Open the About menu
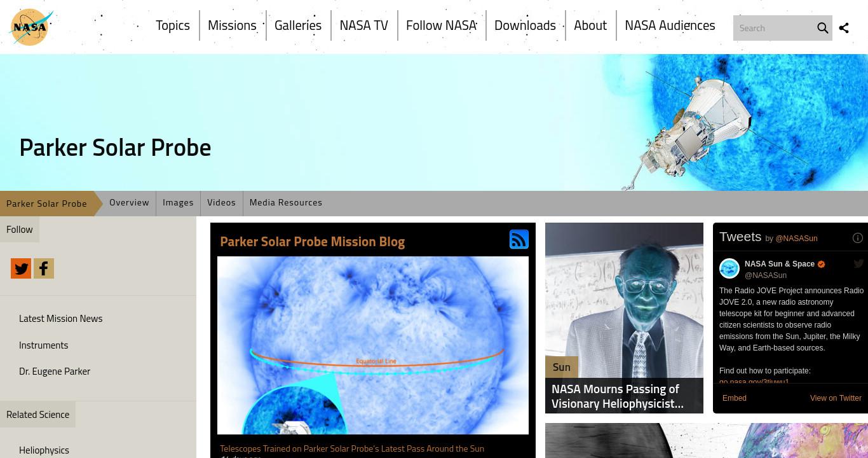This screenshot has width=868, height=458. [590, 25]
